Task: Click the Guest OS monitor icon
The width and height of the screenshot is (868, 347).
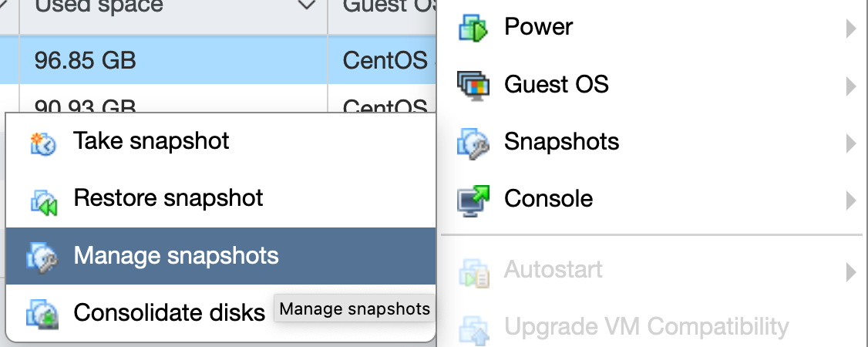Action: click(472, 85)
